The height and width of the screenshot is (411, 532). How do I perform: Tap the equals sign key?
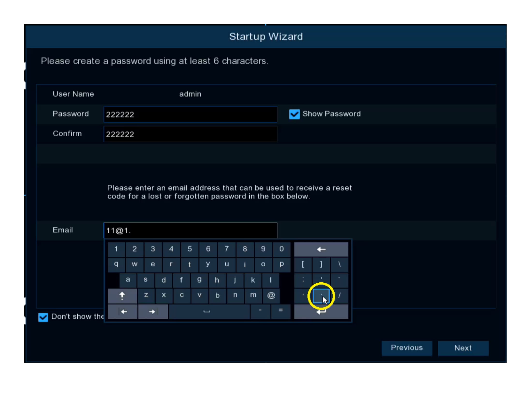click(281, 312)
